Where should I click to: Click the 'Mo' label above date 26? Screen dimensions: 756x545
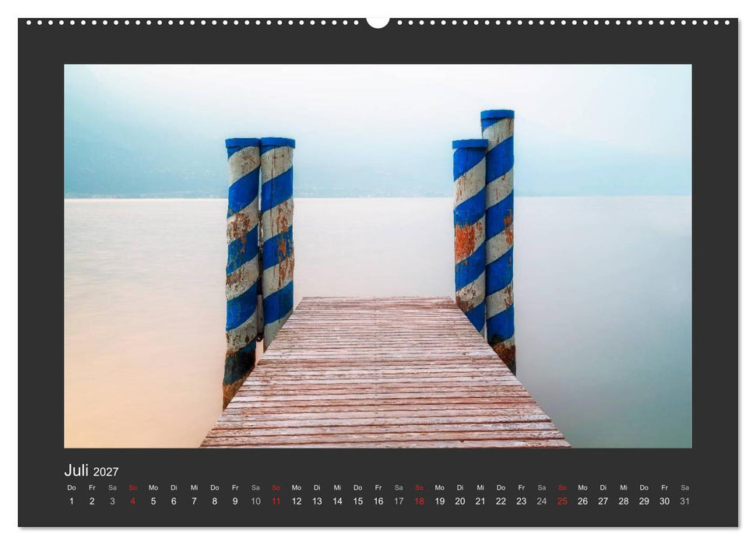[582, 487]
